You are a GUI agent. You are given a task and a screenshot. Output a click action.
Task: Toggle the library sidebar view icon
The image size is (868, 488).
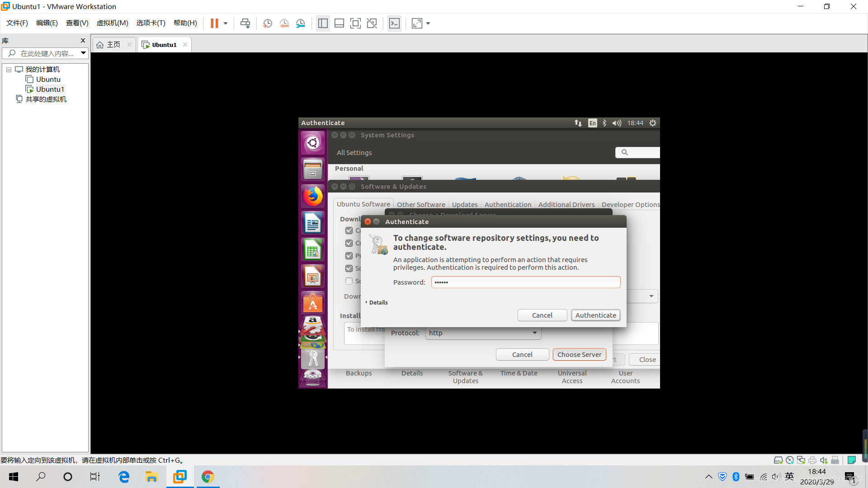pos(323,23)
